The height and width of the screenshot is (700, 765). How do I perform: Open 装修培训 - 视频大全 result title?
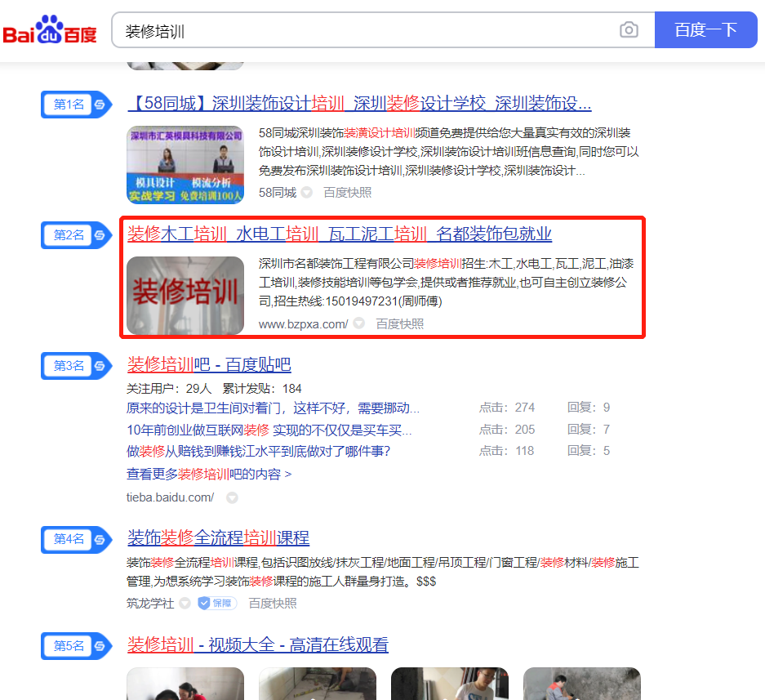click(x=258, y=644)
